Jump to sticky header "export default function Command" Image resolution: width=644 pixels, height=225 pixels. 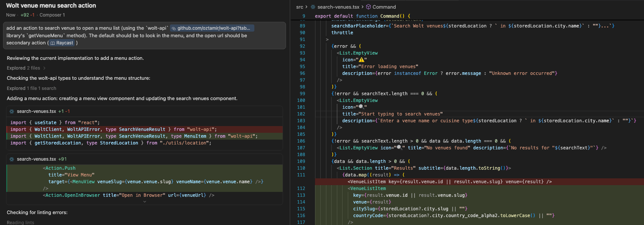click(362, 16)
